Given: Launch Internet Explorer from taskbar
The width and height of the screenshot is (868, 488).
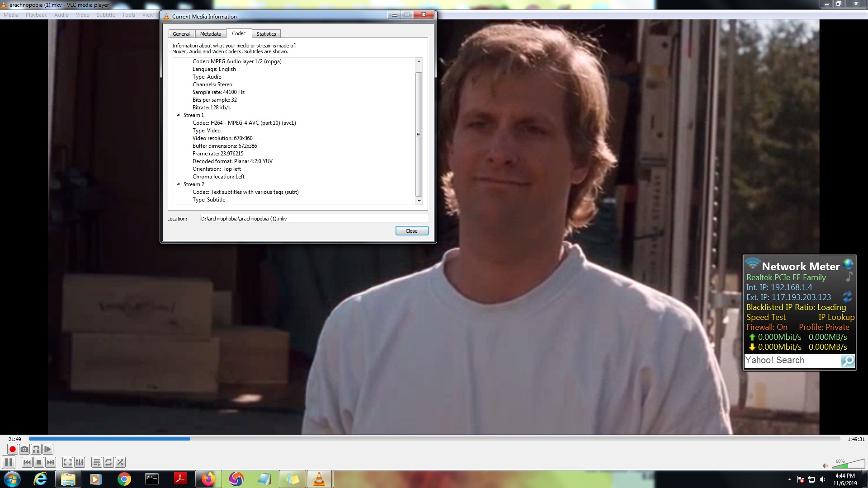Looking at the screenshot, I should 40,479.
